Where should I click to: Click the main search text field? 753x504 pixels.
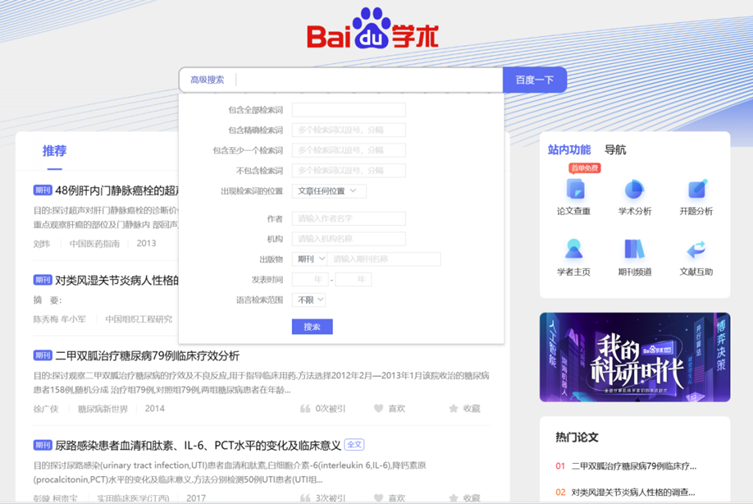(369, 80)
